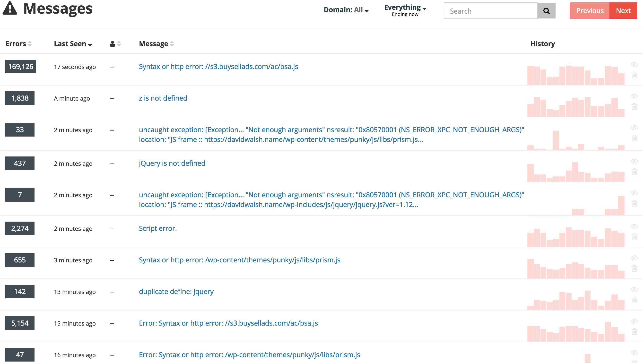View history chart for bsa.js 169,126 row

click(x=576, y=75)
